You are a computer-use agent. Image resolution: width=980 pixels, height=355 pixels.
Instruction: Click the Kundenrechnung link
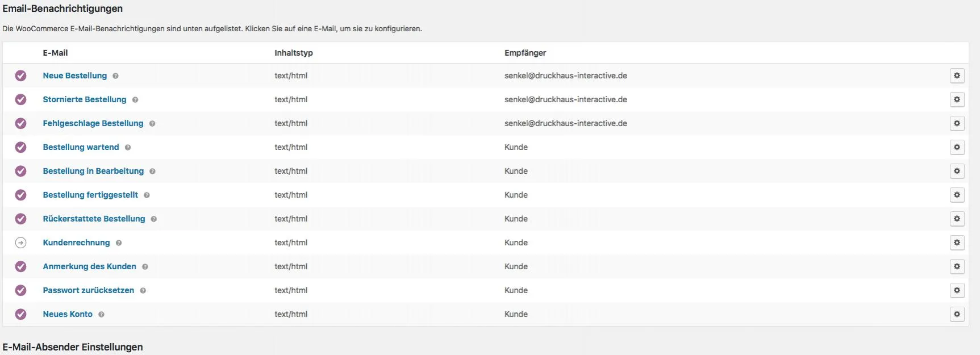[76, 243]
